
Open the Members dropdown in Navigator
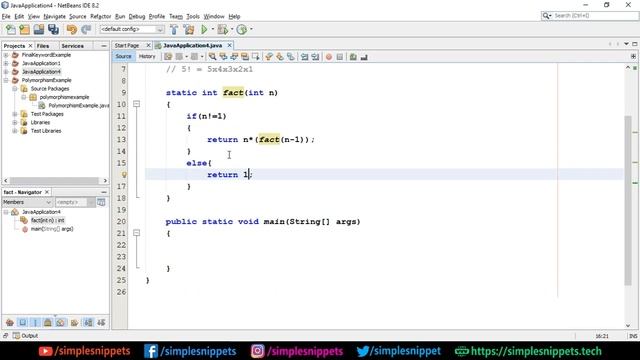point(27,202)
